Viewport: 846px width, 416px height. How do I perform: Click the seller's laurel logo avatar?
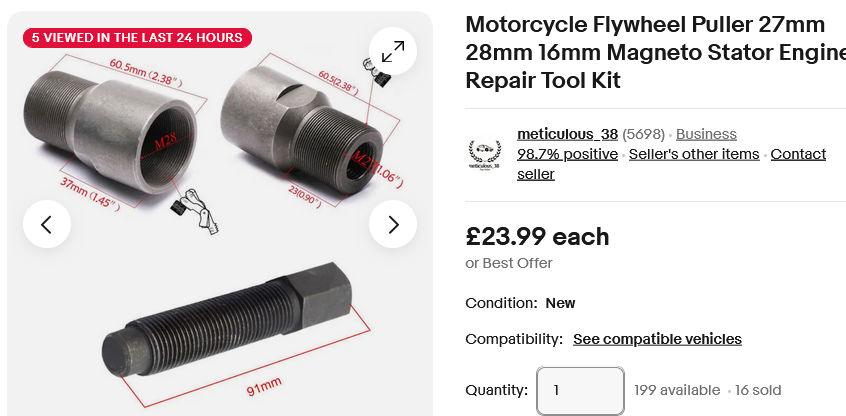click(484, 155)
